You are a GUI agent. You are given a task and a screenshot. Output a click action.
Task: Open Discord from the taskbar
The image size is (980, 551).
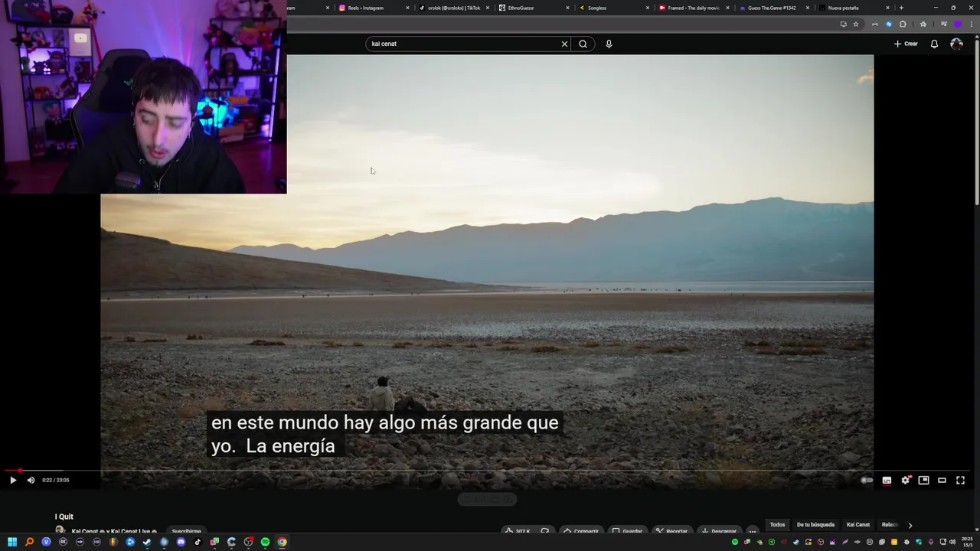tap(181, 542)
